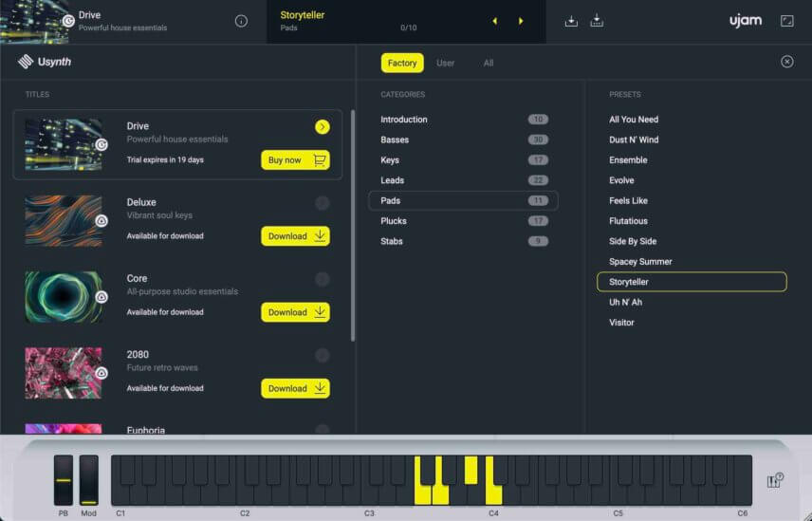
Task: Load preset Dust N' Wind
Action: (634, 140)
